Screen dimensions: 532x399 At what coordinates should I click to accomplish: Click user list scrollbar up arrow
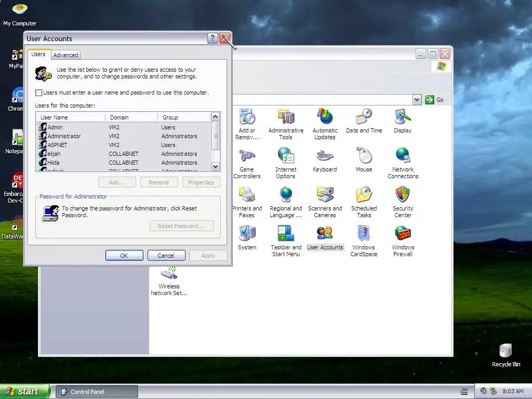click(216, 117)
